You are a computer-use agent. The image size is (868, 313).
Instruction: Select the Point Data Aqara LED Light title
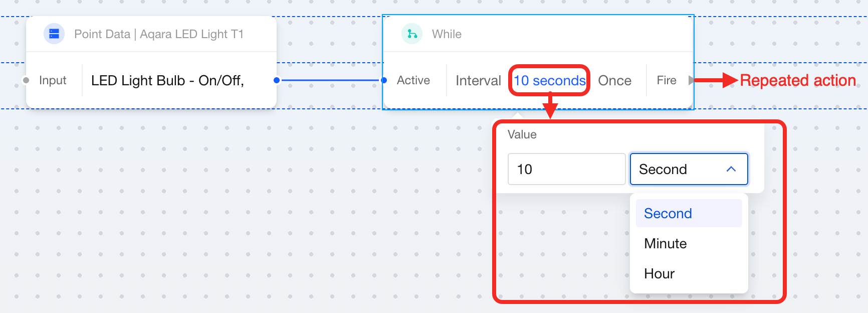tap(159, 34)
